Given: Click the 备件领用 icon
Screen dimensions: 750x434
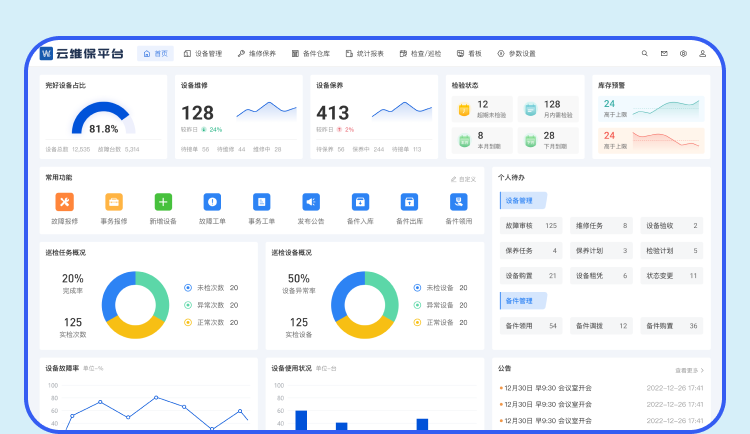Looking at the screenshot, I should (459, 202).
